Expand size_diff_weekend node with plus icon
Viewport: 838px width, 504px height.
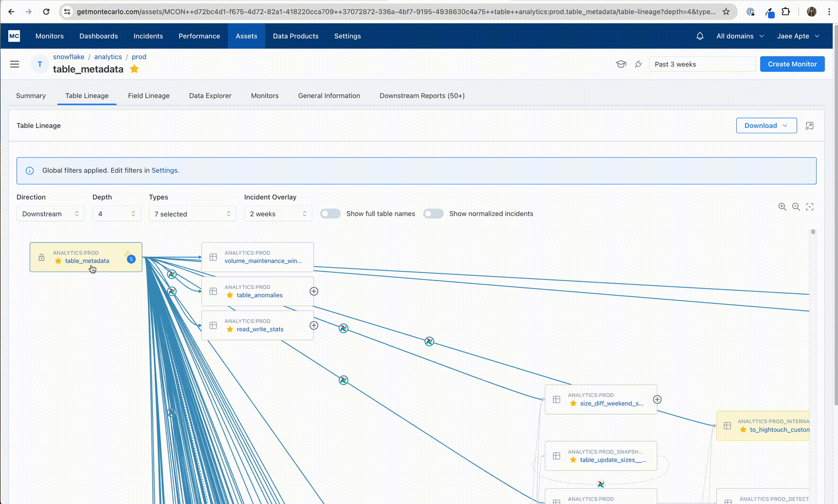[657, 399]
